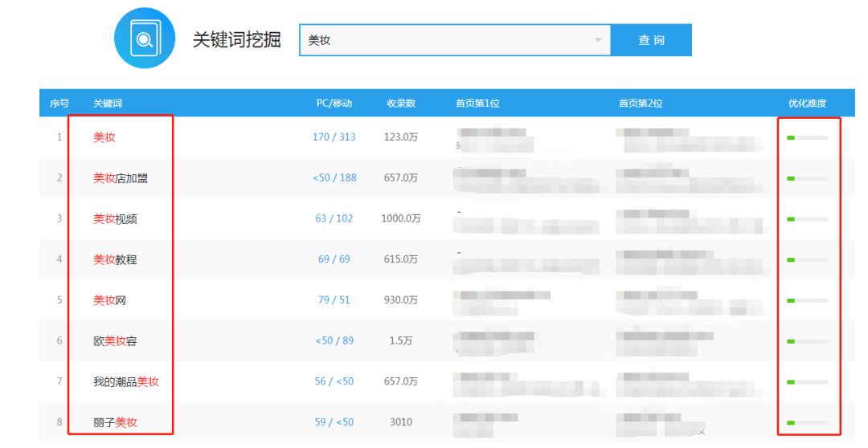This screenshot has height=448, width=868.
Task: Click the 170 / 313 index value
Action: point(334,137)
